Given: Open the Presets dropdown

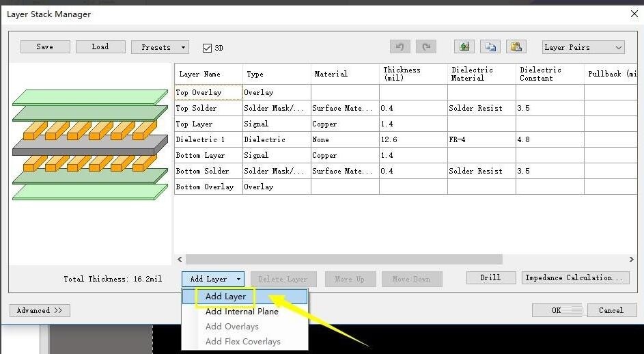Looking at the screenshot, I should click(x=160, y=47).
